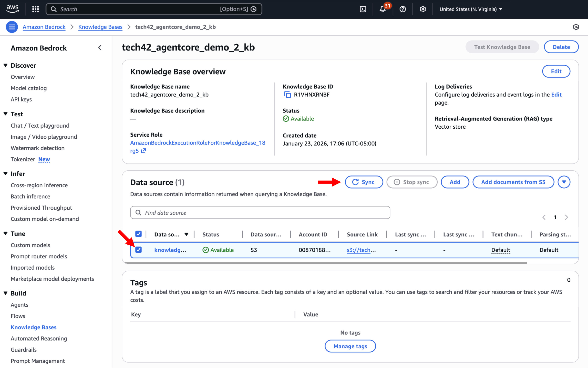Screen dimensions: 588x368
Task: Copy the Knowledge Base ID
Action: (x=287, y=95)
